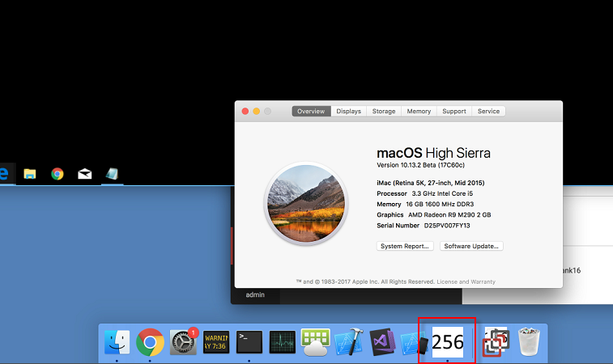This screenshot has width=613, height=364.
Task: Open the green grid cloud app
Action: point(316,342)
